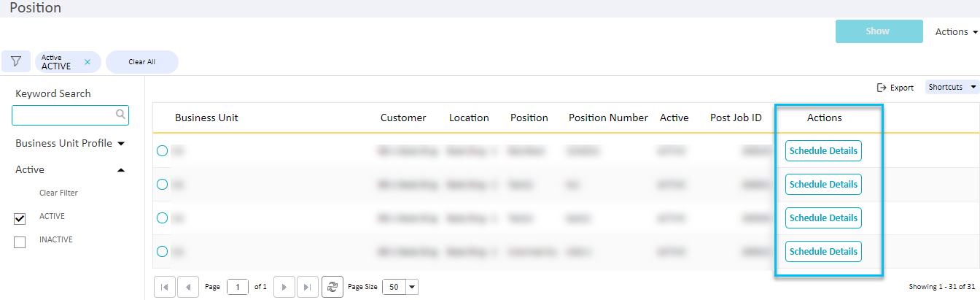Open Schedule Details for second row
The width and height of the screenshot is (980, 300).
823,185
